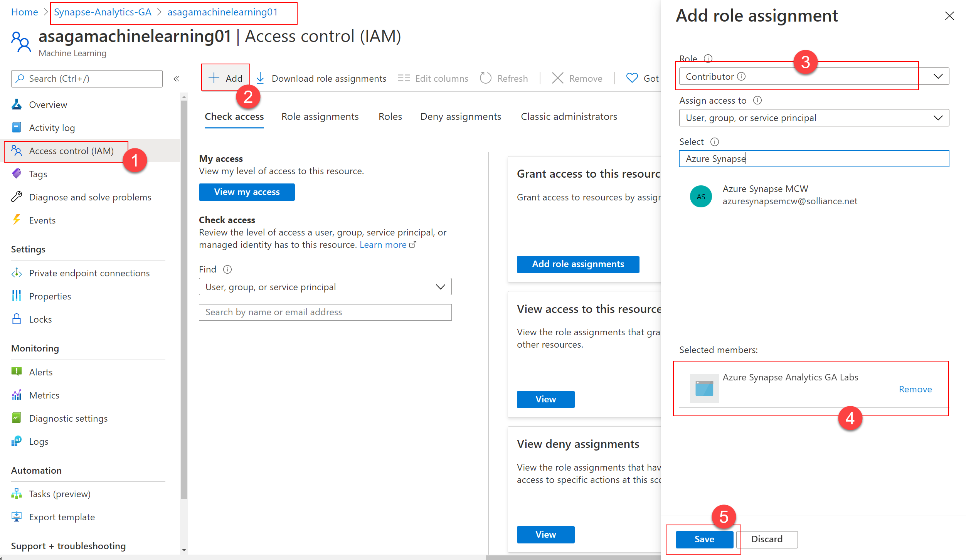
Task: Click the Select field containing Azure Synapse
Action: click(x=814, y=158)
